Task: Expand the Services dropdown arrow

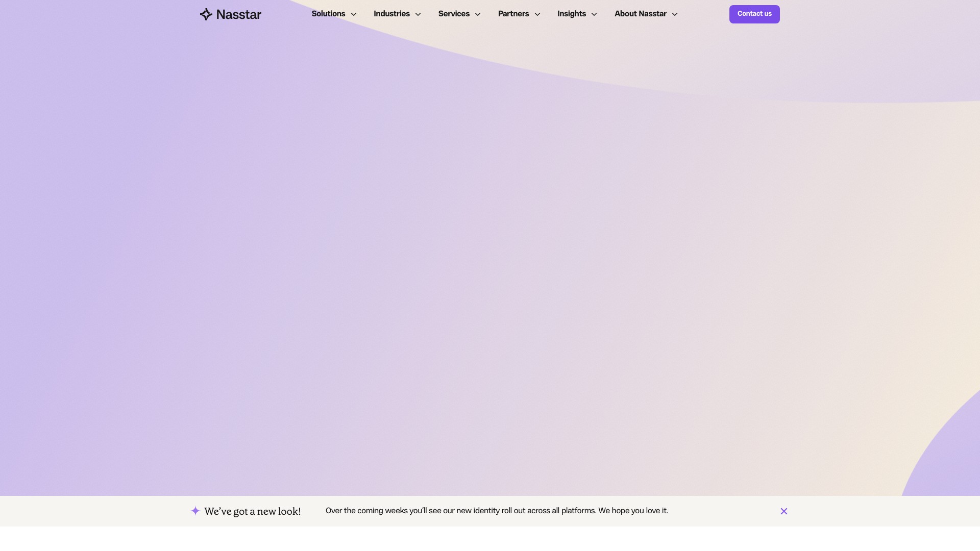Action: click(x=478, y=14)
